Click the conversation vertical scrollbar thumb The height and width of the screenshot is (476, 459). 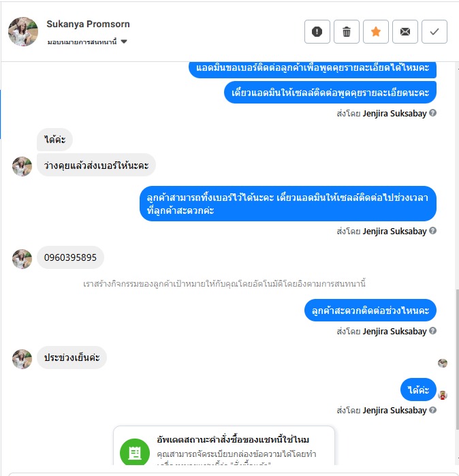point(457,360)
